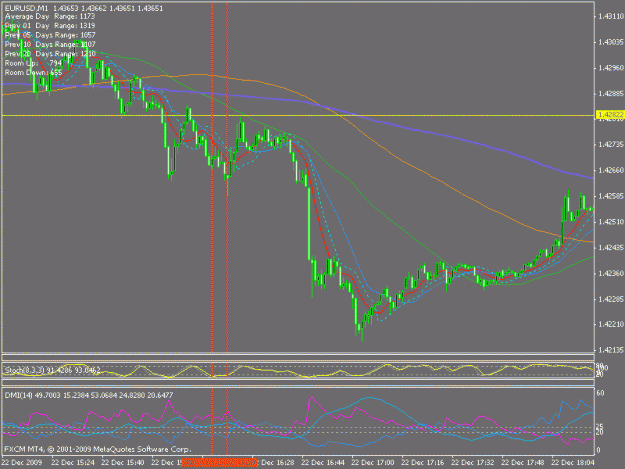The image size is (625, 469).
Task: Click the red highlighted time label on the time axis
Action: point(220,463)
